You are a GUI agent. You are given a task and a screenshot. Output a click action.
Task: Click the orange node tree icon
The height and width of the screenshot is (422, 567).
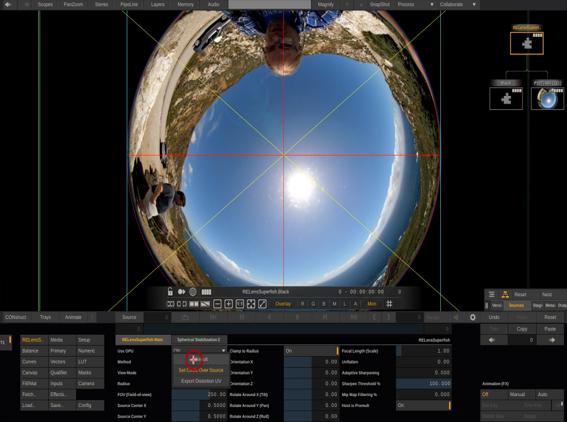[505, 294]
